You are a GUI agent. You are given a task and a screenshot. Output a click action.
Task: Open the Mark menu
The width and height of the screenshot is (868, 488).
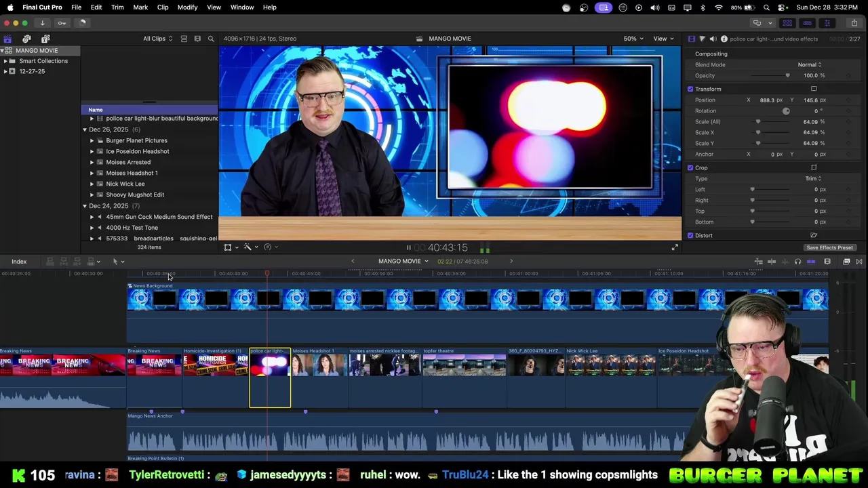coord(140,7)
